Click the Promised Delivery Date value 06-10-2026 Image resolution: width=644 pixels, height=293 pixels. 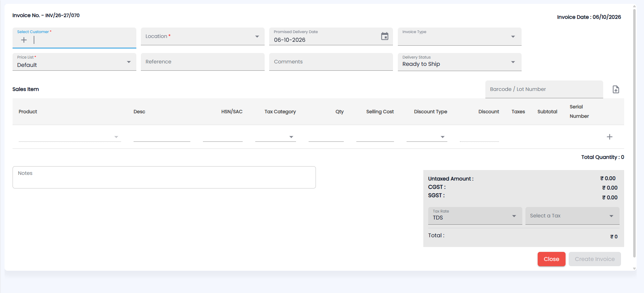(290, 40)
